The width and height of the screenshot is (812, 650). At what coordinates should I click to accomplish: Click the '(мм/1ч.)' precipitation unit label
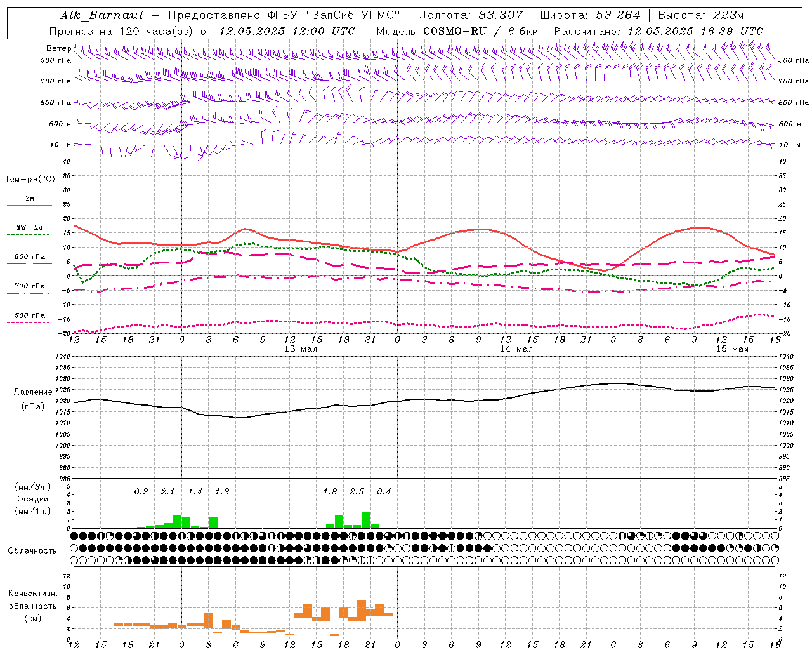[32, 511]
